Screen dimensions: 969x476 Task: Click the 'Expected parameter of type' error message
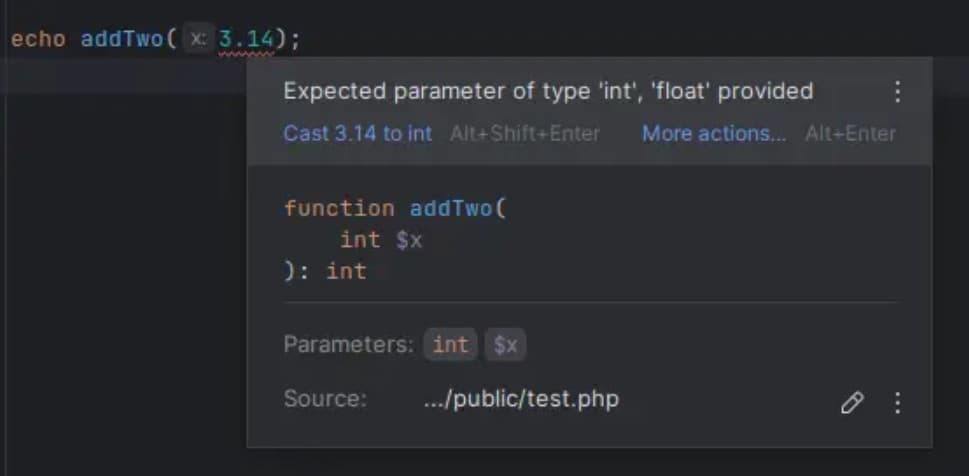(x=547, y=92)
